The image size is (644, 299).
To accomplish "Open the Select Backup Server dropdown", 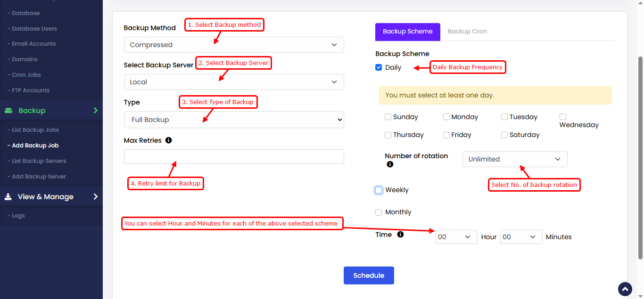I will 234,82.
